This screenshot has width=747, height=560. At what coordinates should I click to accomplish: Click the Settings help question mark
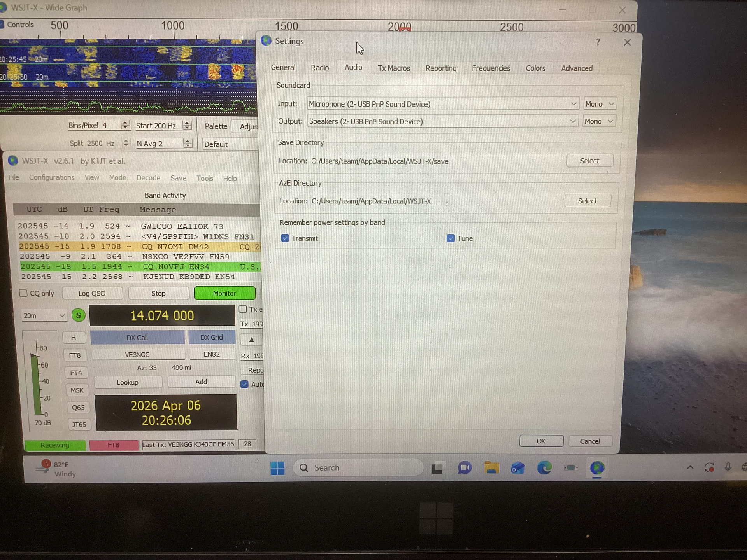pos(598,42)
